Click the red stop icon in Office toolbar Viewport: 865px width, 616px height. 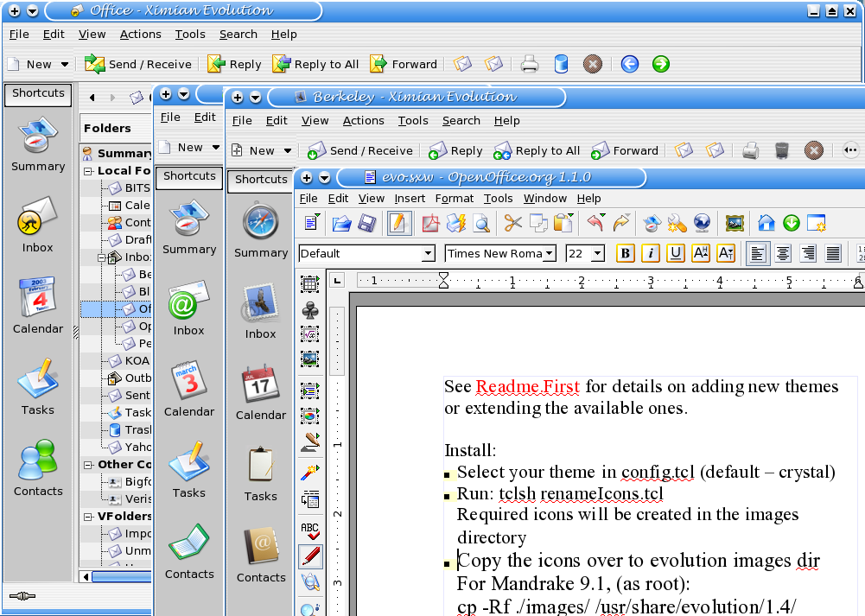click(x=593, y=64)
